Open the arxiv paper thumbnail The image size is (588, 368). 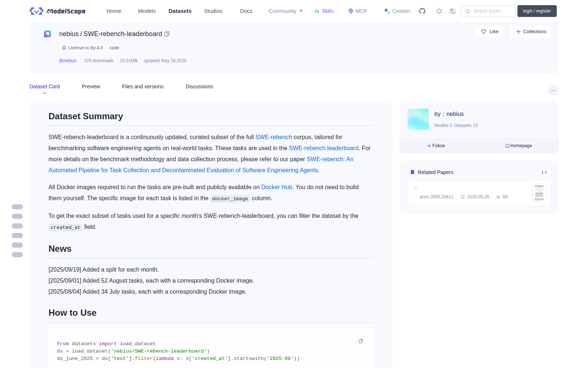point(539,193)
